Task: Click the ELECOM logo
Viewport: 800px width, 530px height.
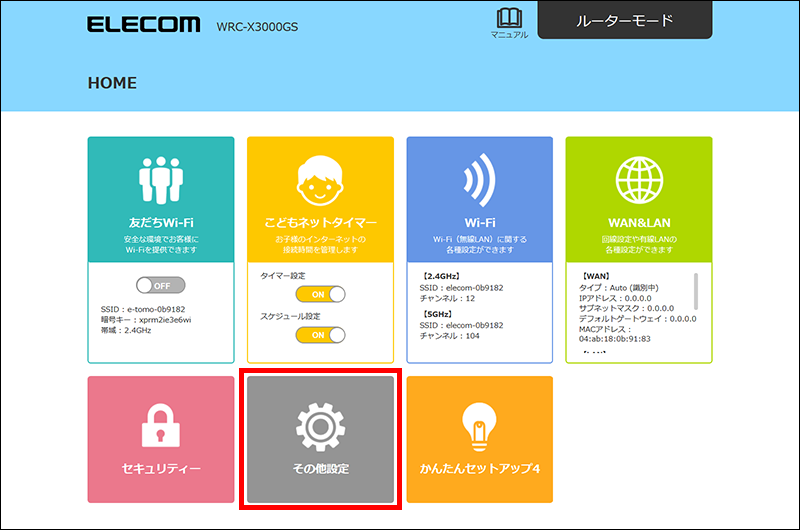Action: click(x=143, y=24)
